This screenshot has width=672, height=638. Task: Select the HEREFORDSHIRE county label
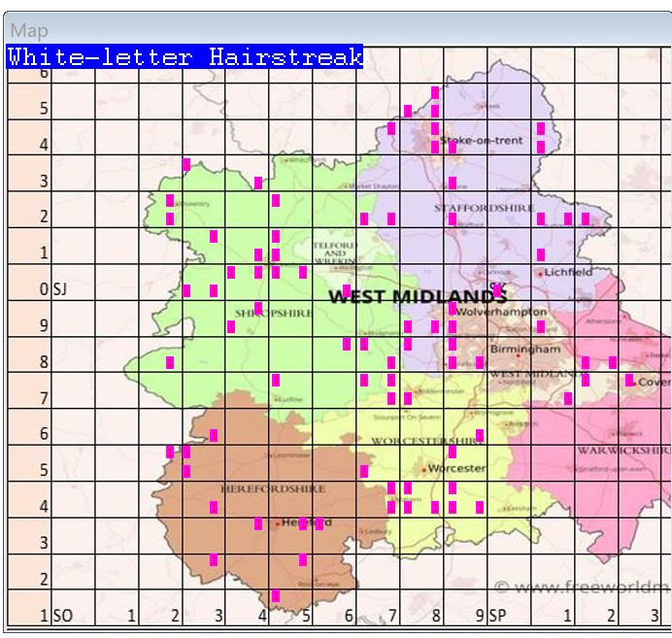coord(263,487)
